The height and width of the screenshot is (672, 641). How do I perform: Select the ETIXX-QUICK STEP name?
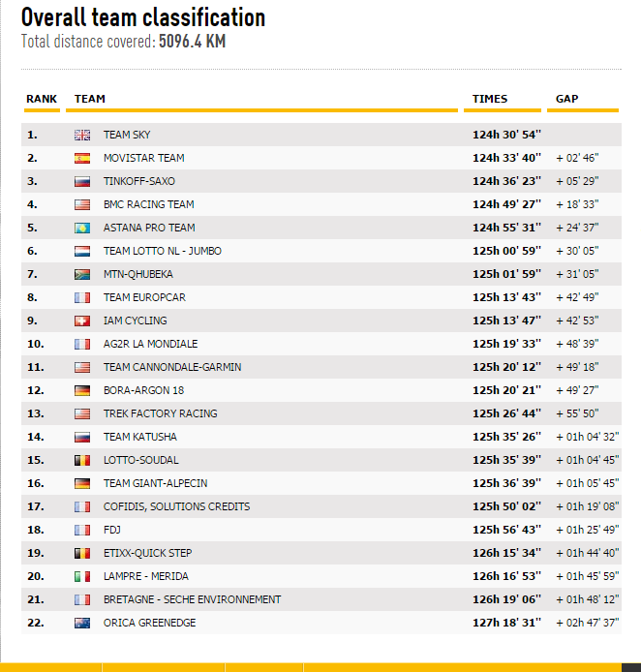click(x=147, y=553)
